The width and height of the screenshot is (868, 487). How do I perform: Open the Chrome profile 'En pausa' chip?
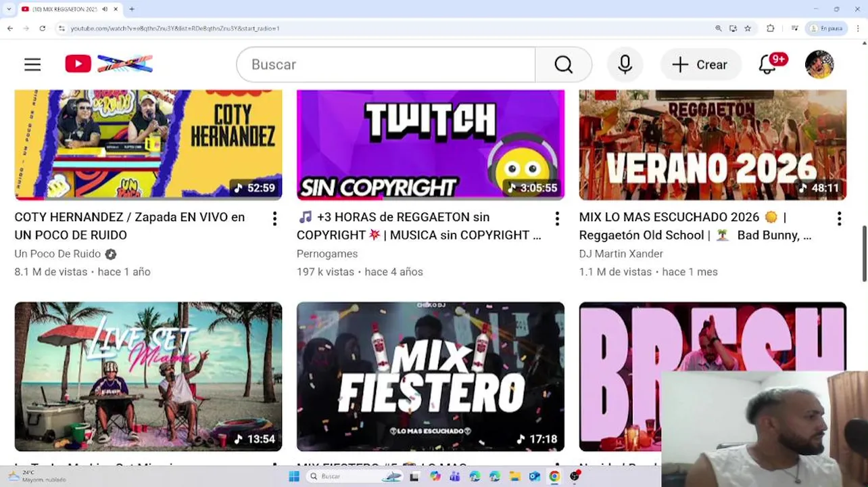tap(827, 28)
